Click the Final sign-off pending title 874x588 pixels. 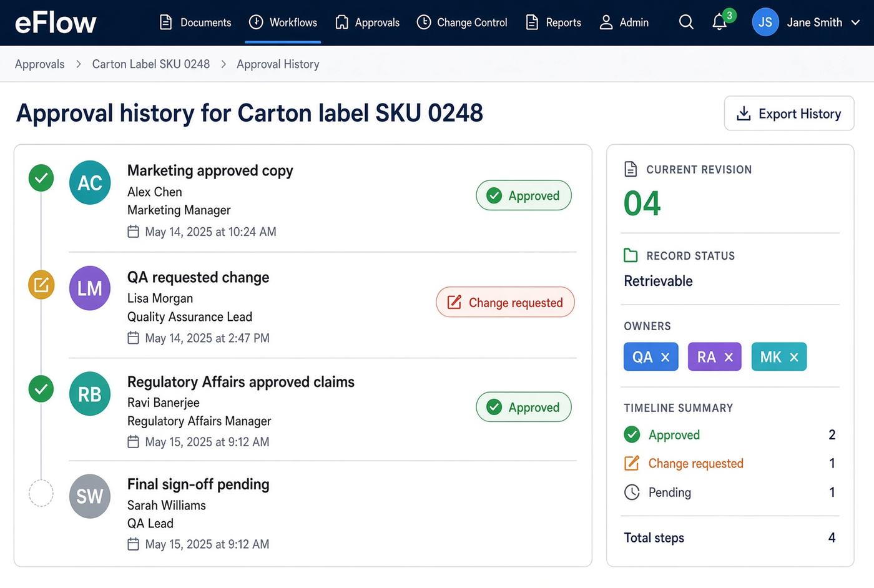(199, 484)
